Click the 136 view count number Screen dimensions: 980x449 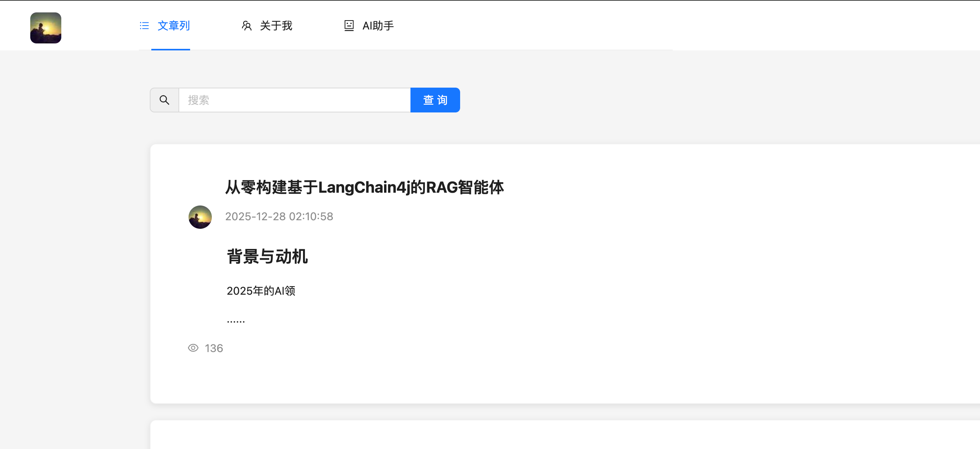[214, 348]
